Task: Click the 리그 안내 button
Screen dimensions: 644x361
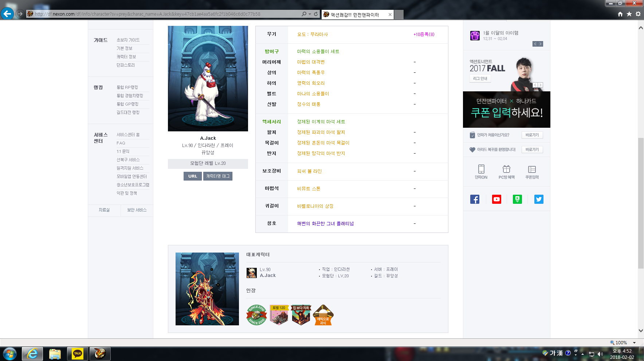Action: [480, 79]
